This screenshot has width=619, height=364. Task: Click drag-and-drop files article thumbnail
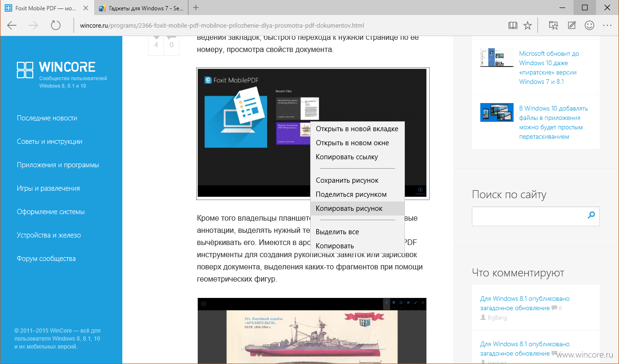pyautogui.click(x=497, y=112)
